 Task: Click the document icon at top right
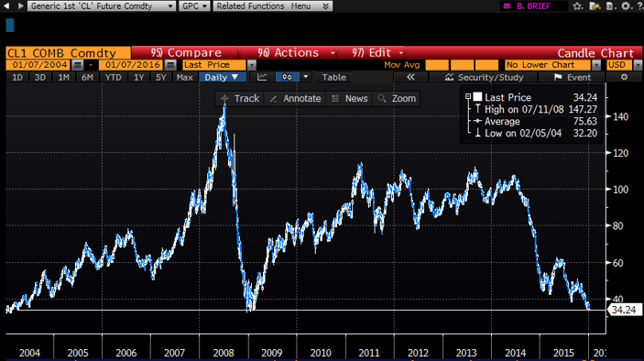click(x=610, y=6)
